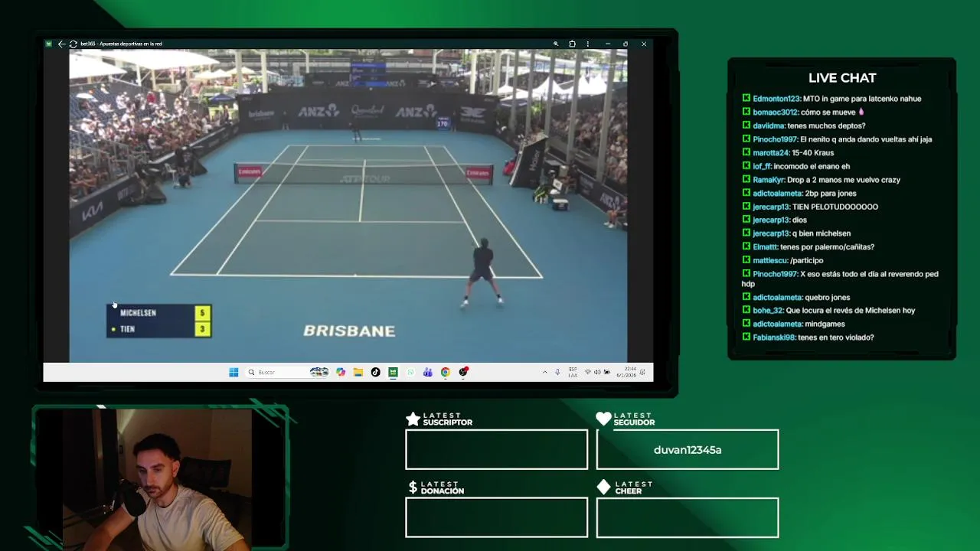Click the empty Latest Suscriptor box
980x551 pixels.
pos(496,449)
